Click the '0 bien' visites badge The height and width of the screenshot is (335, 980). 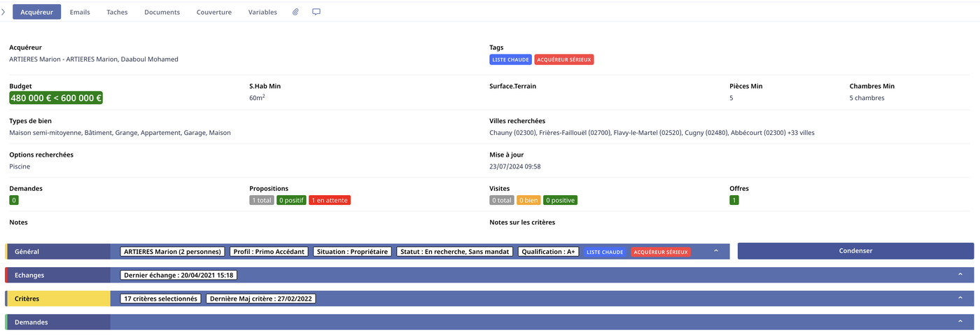click(x=528, y=200)
